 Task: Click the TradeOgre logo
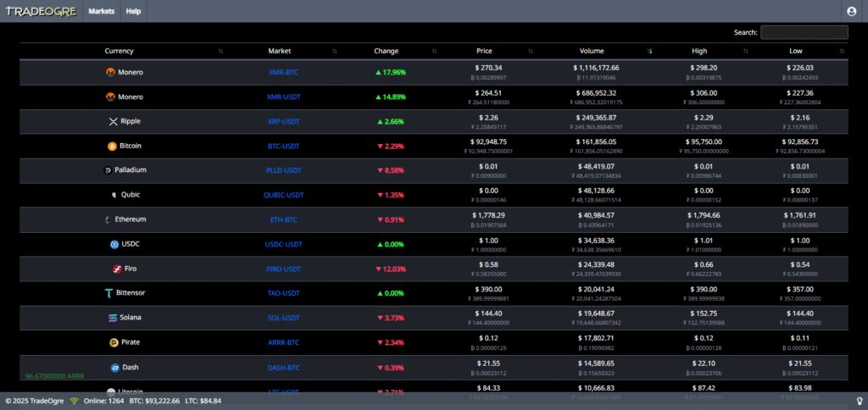click(41, 11)
